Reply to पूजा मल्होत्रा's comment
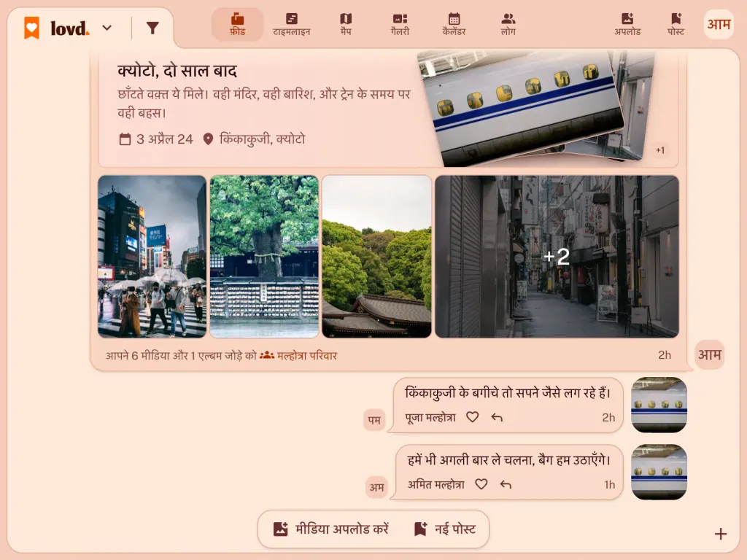The height and width of the screenshot is (560, 747). click(x=497, y=418)
